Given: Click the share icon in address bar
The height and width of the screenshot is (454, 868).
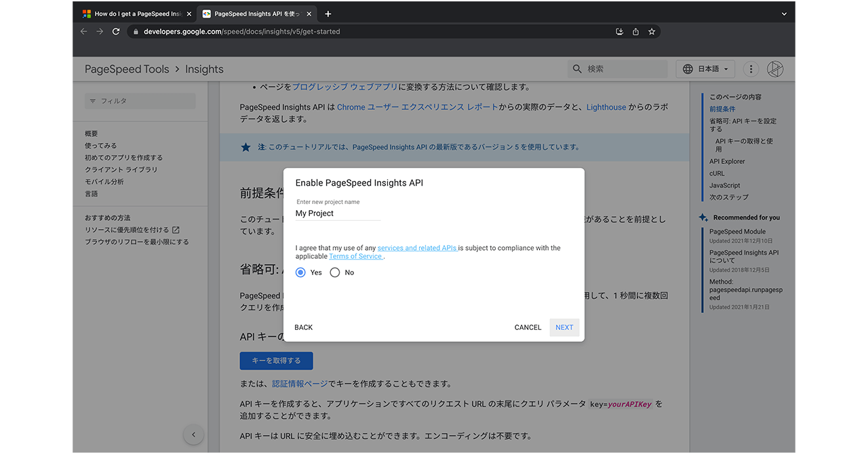Looking at the screenshot, I should pos(635,32).
